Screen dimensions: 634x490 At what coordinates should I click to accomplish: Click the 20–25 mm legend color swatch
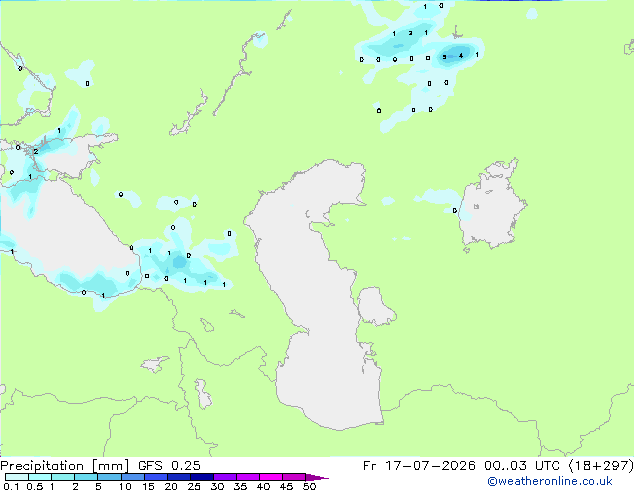[178, 477]
